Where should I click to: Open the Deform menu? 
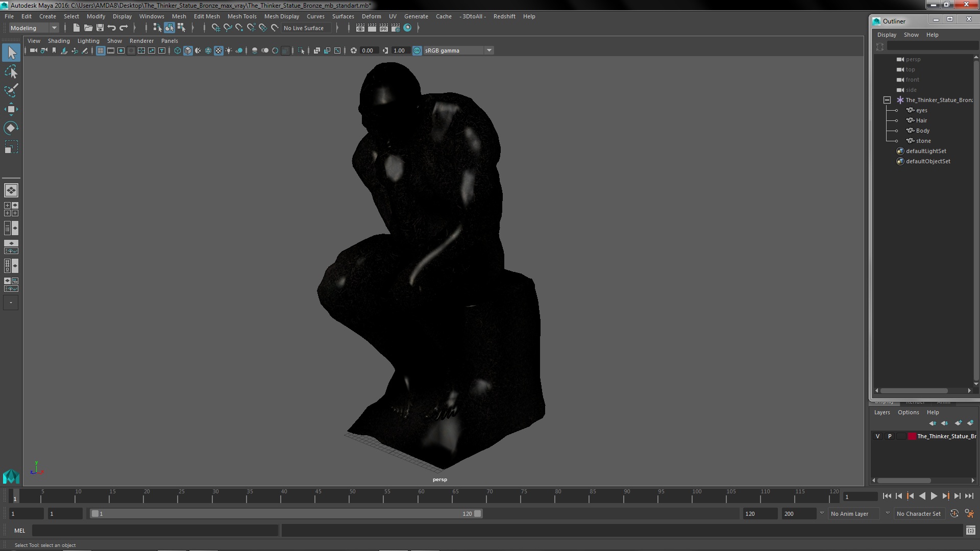click(x=372, y=16)
